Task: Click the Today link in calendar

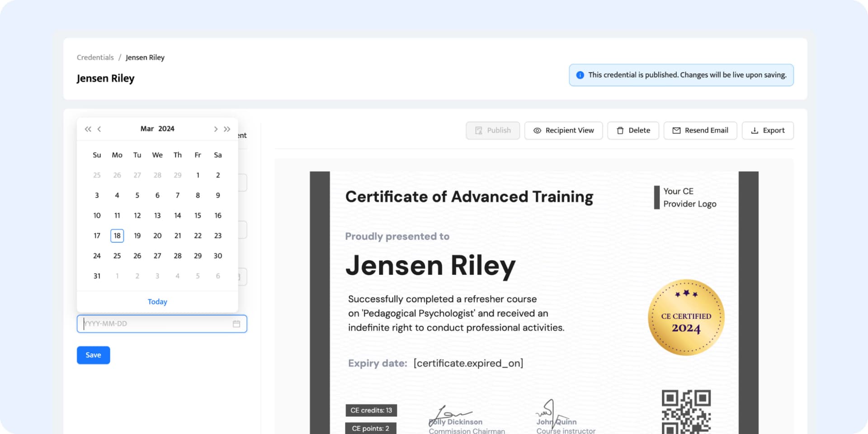Action: [x=157, y=302]
